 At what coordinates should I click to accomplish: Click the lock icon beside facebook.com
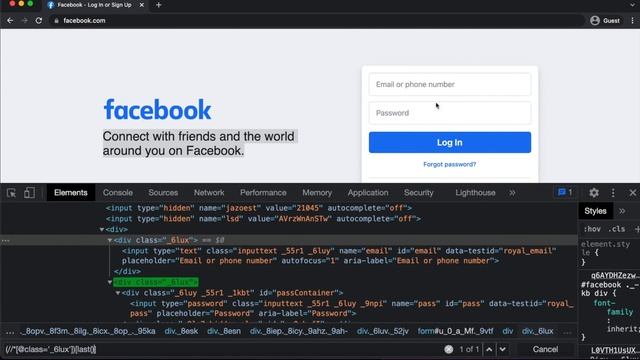pyautogui.click(x=56, y=20)
